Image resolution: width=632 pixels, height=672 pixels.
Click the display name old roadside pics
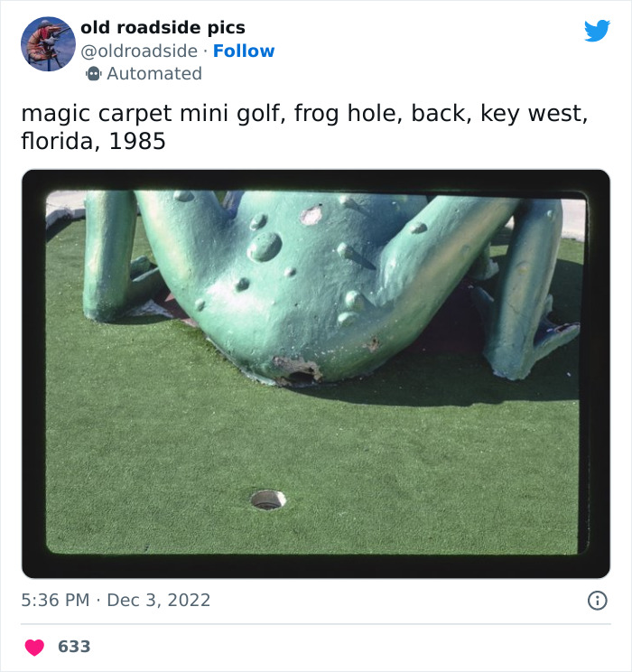(x=163, y=27)
